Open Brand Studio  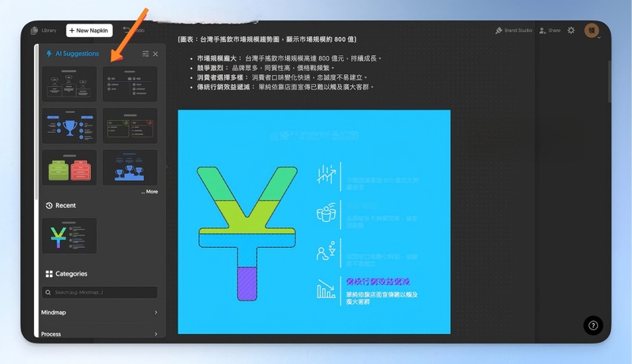[x=513, y=30]
